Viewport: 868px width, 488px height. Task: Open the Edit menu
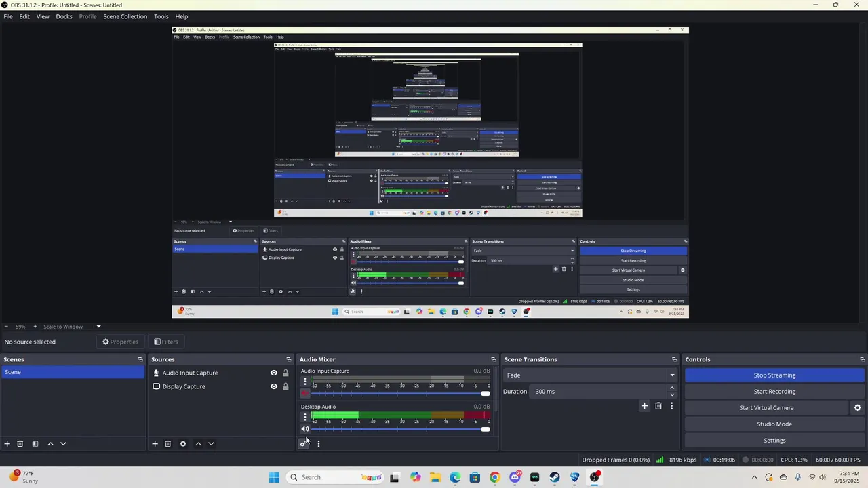[24, 16]
